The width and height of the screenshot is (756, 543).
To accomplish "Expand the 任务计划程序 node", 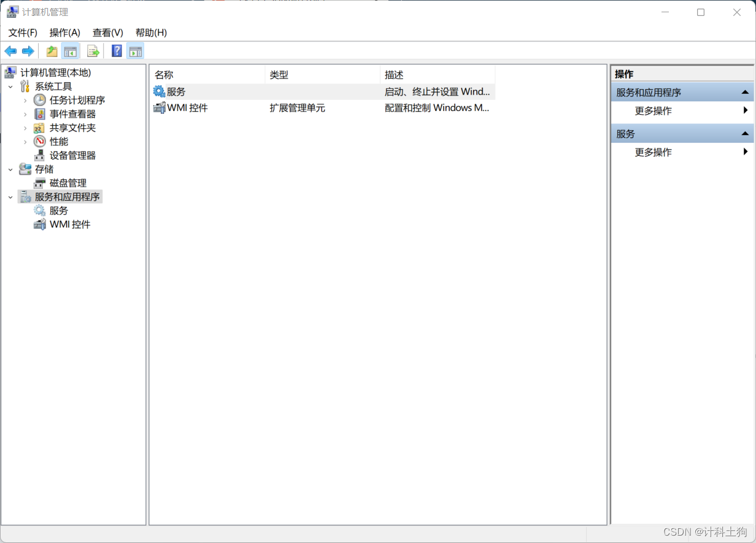I will 25,100.
